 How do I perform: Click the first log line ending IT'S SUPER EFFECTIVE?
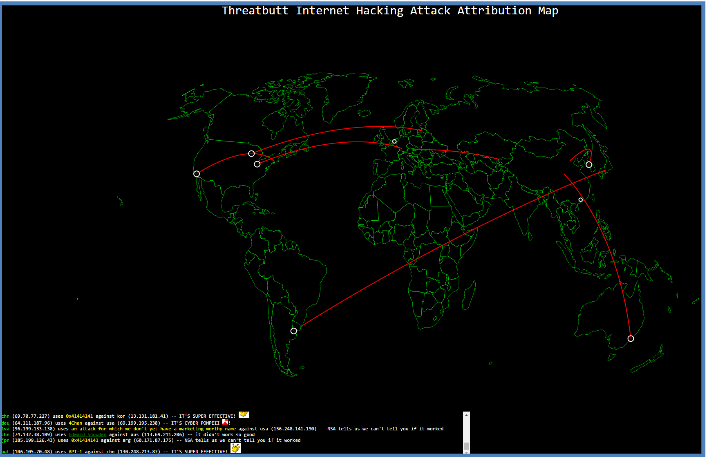pyautogui.click(x=126, y=415)
